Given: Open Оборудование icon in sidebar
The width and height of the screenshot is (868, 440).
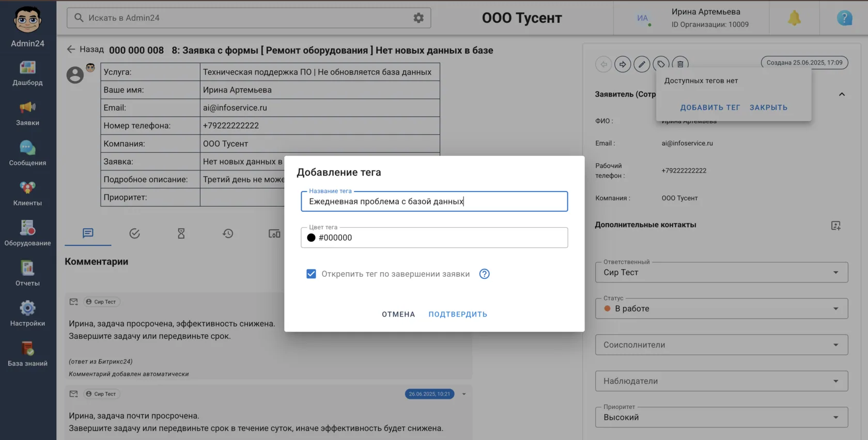Looking at the screenshot, I should (27, 228).
